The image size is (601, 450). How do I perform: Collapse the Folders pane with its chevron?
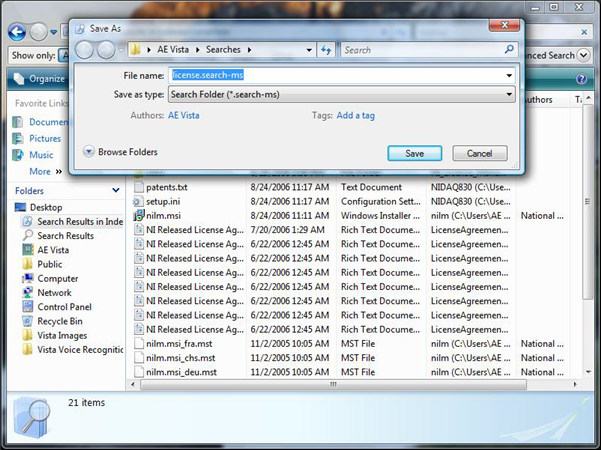click(x=115, y=190)
